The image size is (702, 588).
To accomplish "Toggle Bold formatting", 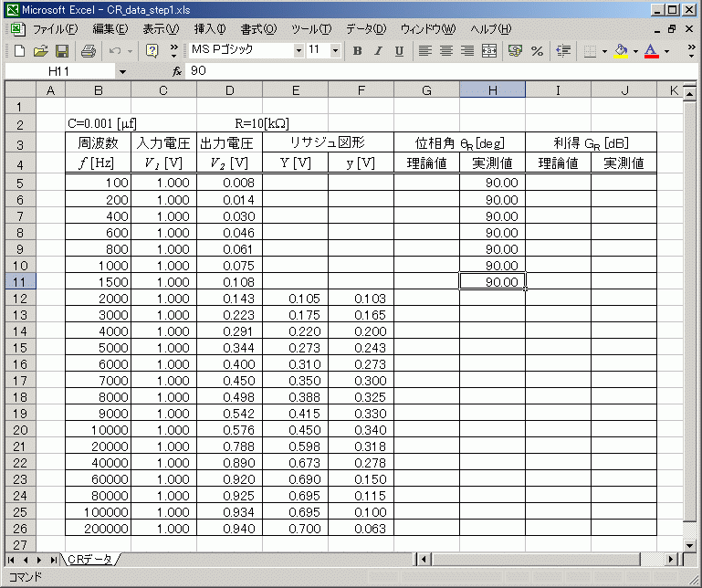I will coord(357,51).
